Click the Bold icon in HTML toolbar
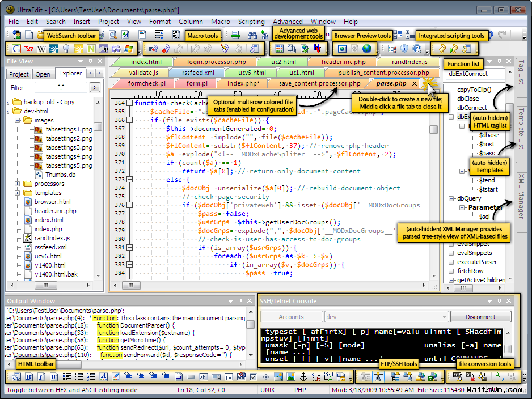This screenshot has height=399, width=532. click(x=29, y=377)
